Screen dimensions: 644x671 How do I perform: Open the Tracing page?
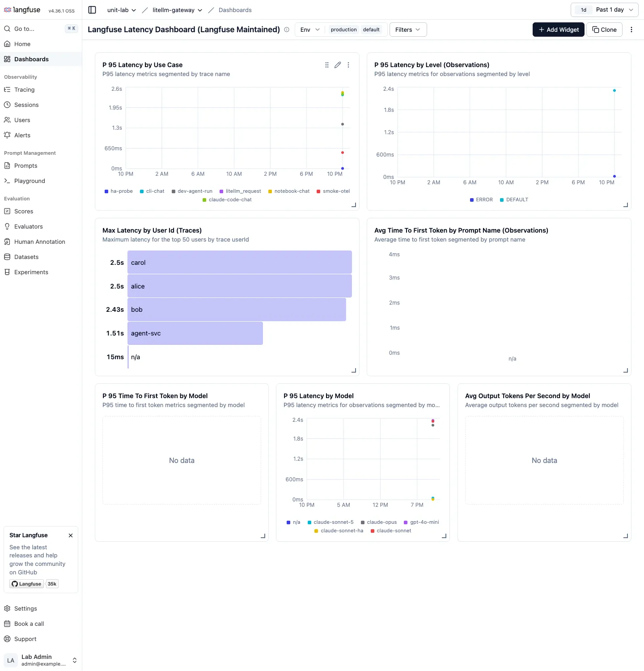click(41, 89)
